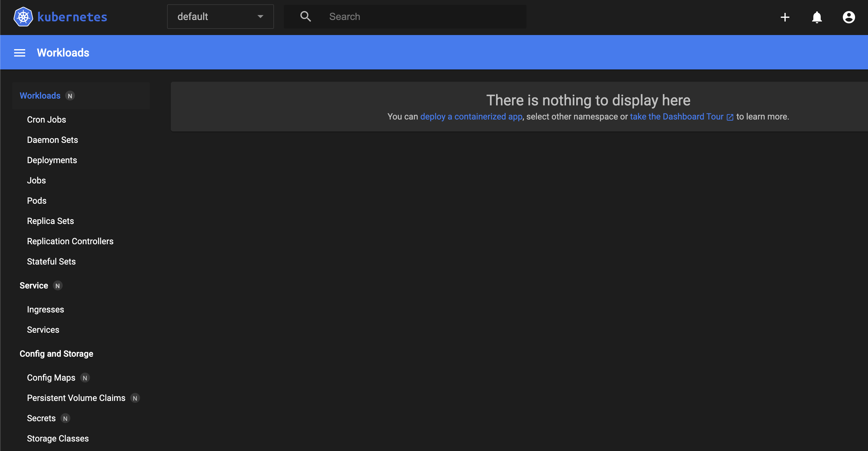Open the default namespace dropdown
The height and width of the screenshot is (451, 868).
click(x=220, y=17)
